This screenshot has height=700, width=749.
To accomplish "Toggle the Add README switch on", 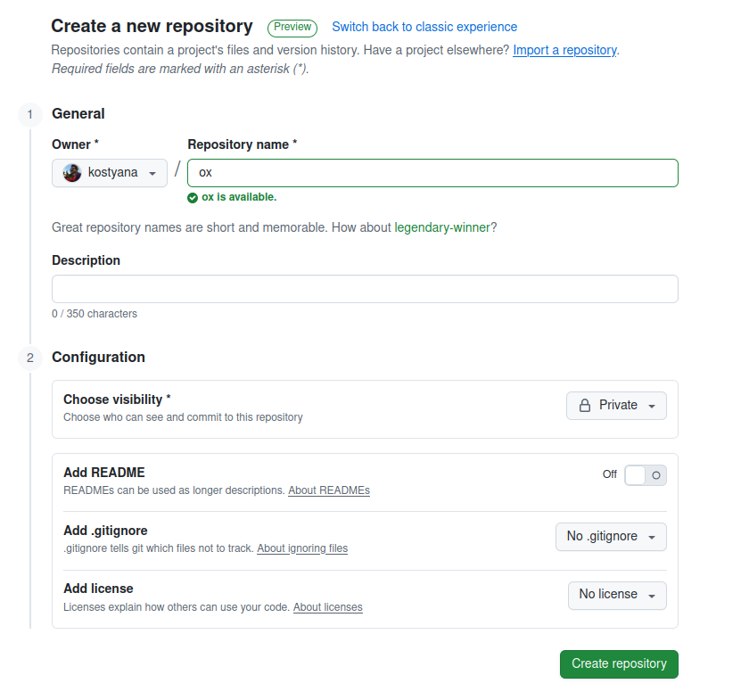I will pyautogui.click(x=645, y=475).
